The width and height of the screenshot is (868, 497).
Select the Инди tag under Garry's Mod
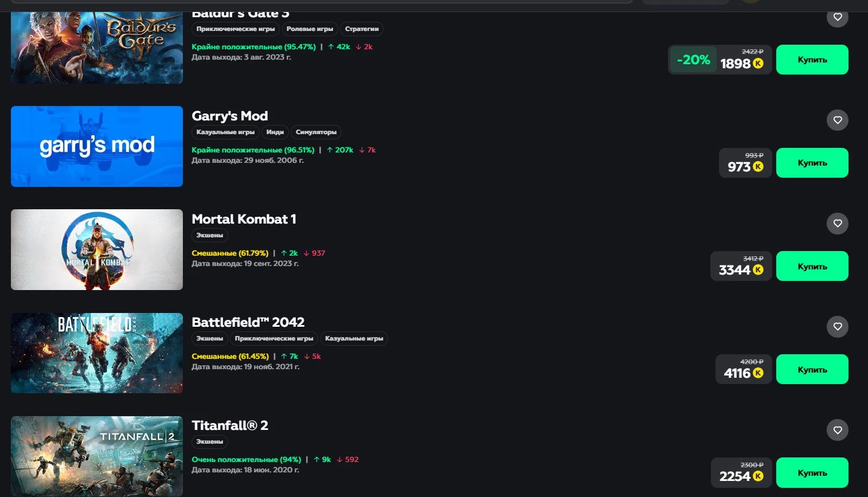(x=275, y=132)
